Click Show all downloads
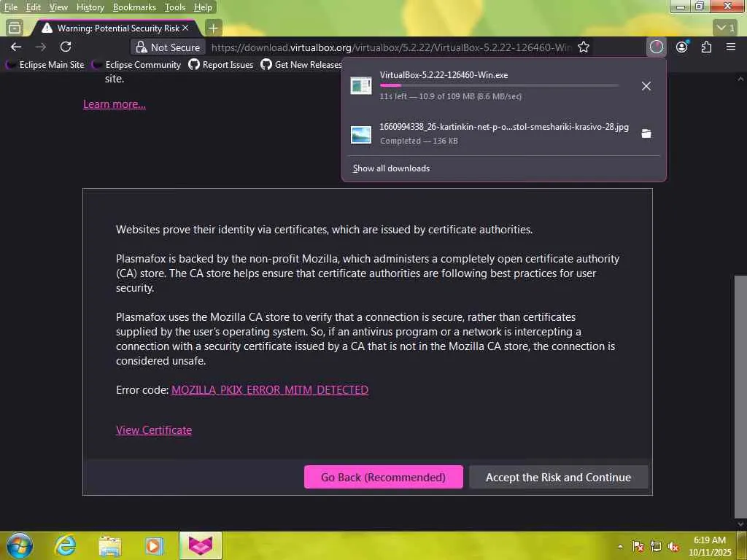Viewport: 747px width, 560px height. point(391,168)
